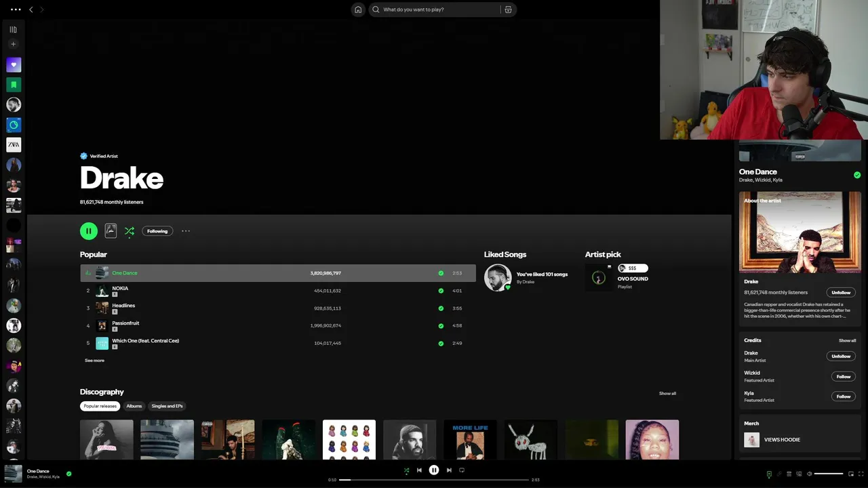Image resolution: width=868 pixels, height=488 pixels.
Task: Skip to previous track in player
Action: coord(419,470)
